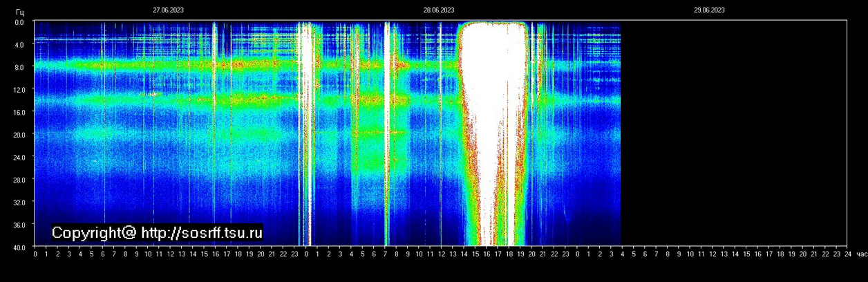Click the 28.0 frequency axis label

coord(19,180)
